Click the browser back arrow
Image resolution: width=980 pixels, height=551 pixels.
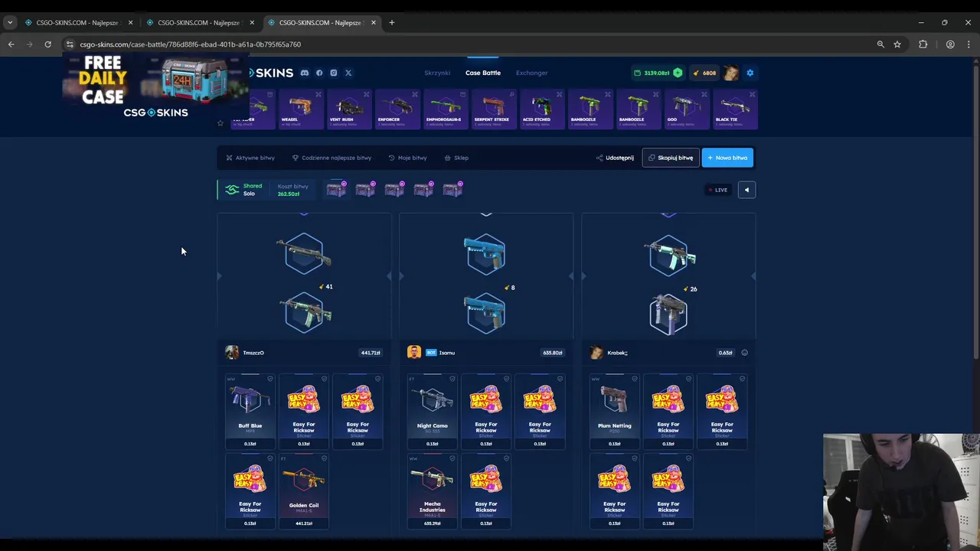coord(11,44)
